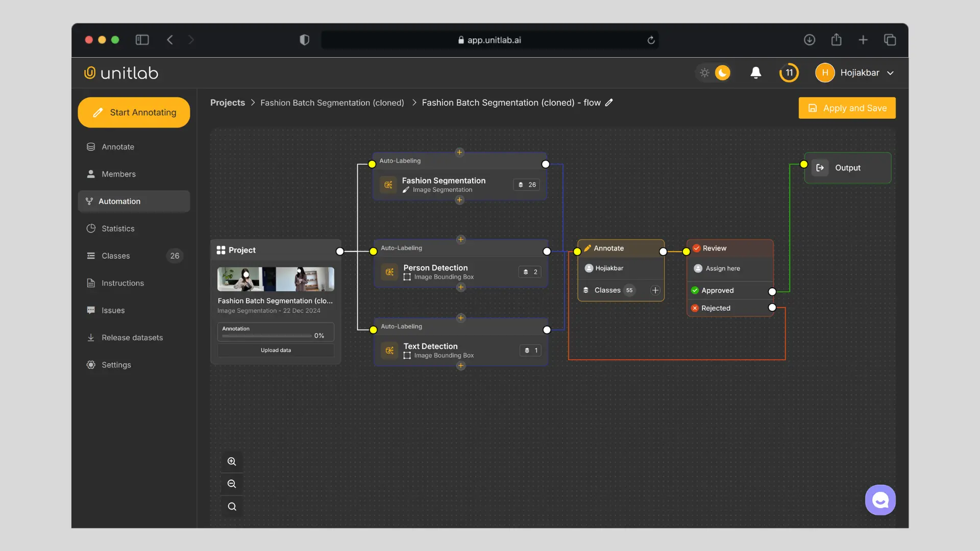Add node above Fashion Segmentation block
980x551 pixels.
tap(459, 152)
